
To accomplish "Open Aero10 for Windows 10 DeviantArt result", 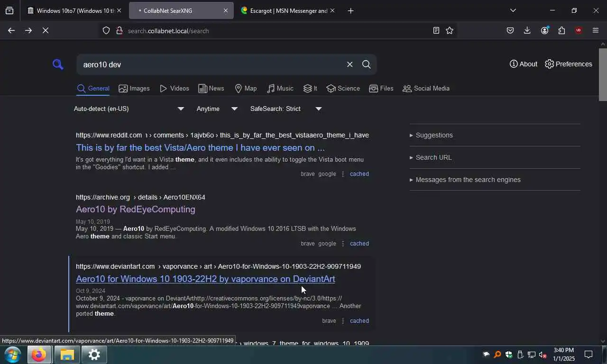I will coord(205,279).
